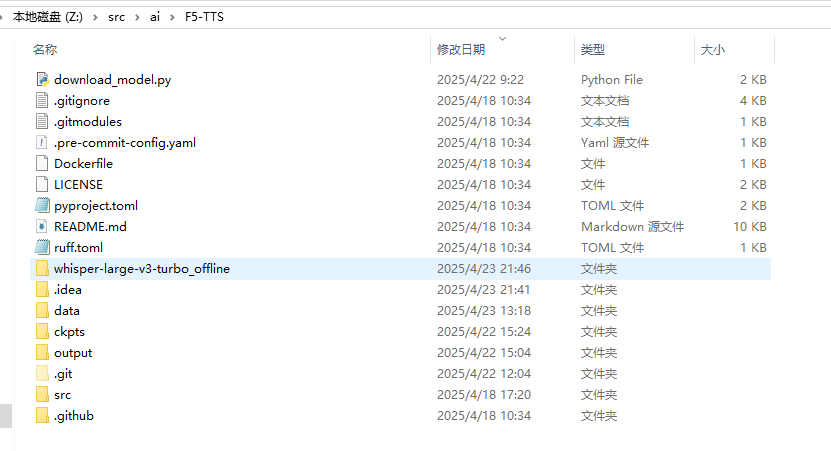The height and width of the screenshot is (451, 831).
Task: Select file name .gitignore
Action: tap(82, 101)
